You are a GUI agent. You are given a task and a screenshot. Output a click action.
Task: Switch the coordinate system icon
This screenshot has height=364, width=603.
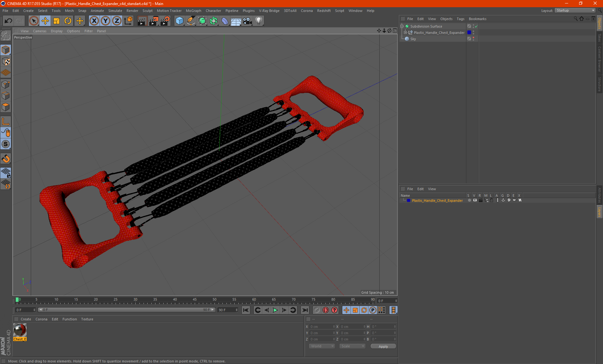[128, 21]
